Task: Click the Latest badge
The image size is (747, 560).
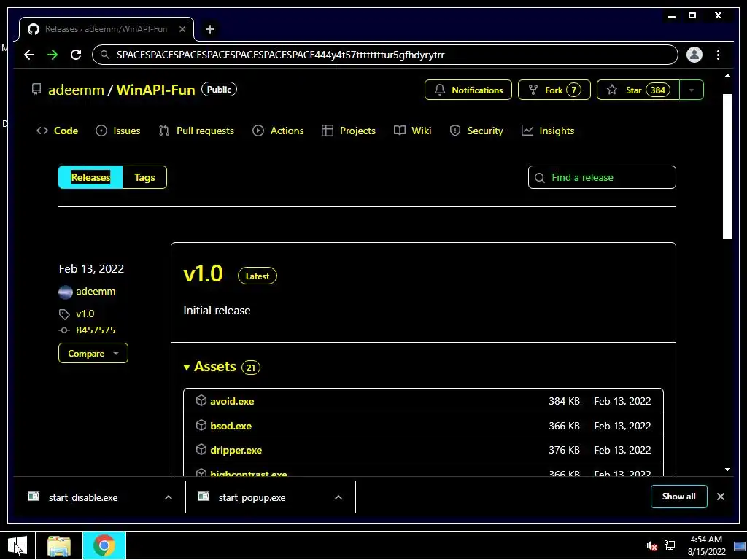Action: coord(258,276)
